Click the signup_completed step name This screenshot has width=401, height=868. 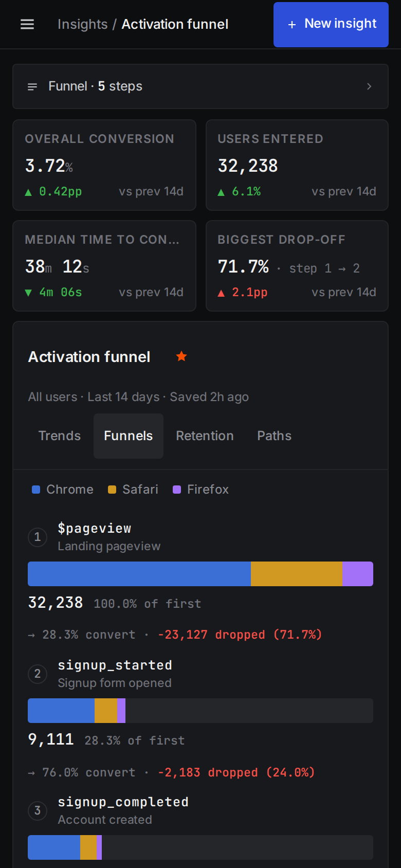(x=123, y=802)
